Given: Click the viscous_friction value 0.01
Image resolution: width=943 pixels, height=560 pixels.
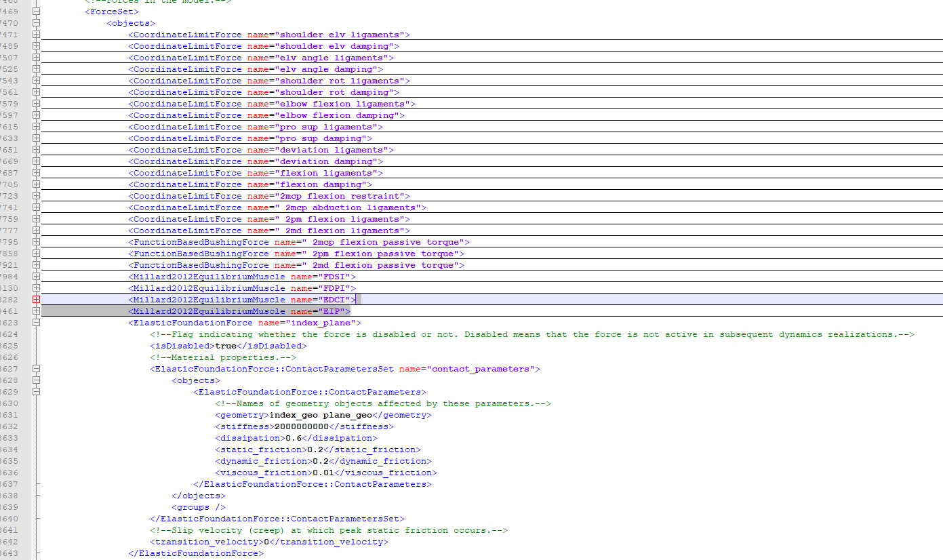Looking at the screenshot, I should (323, 473).
